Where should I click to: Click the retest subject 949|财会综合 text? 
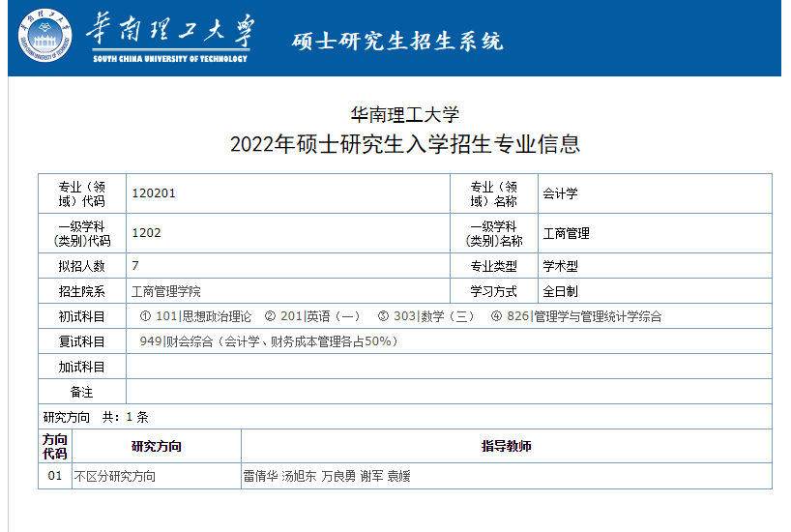coord(269,341)
